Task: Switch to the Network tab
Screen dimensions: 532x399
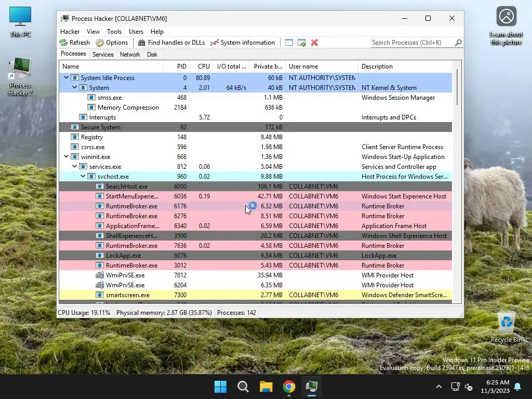Action: 130,54
